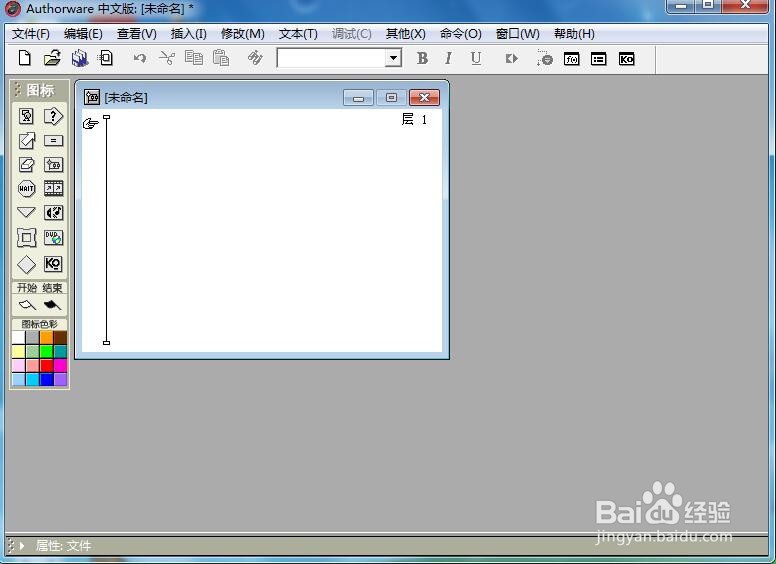Image resolution: width=776 pixels, height=564 pixels.
Task: Select the Navigate triangle icon in palette
Action: pos(26,212)
